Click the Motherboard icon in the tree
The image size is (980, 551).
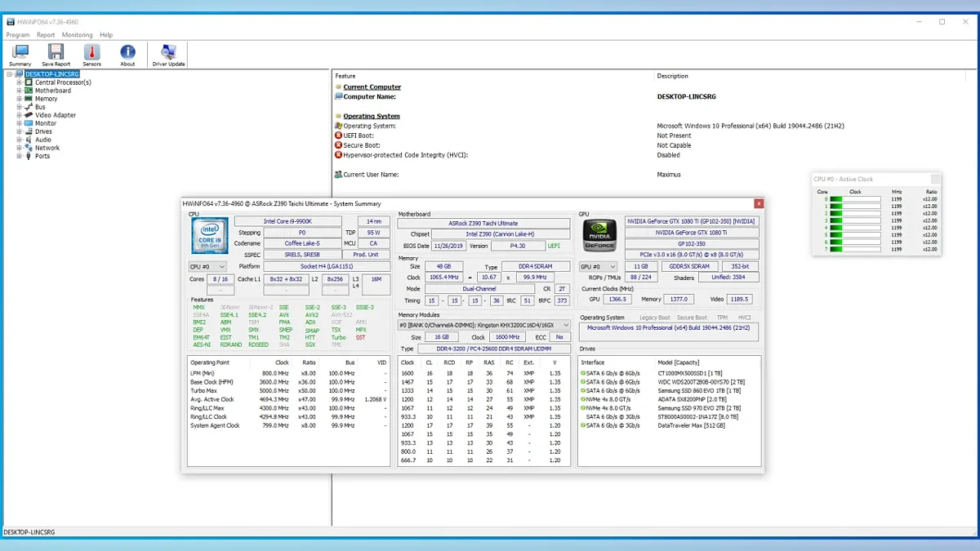click(29, 91)
